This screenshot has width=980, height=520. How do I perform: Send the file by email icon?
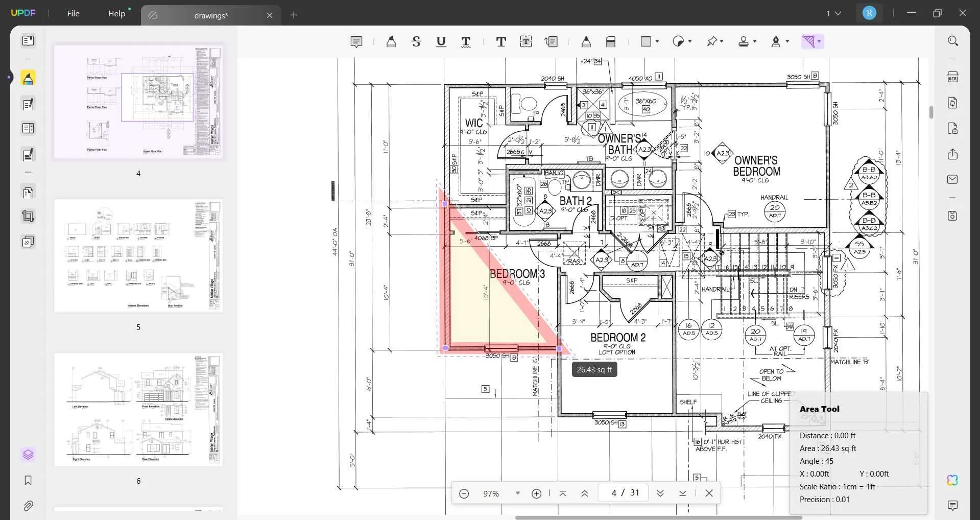[x=952, y=179]
